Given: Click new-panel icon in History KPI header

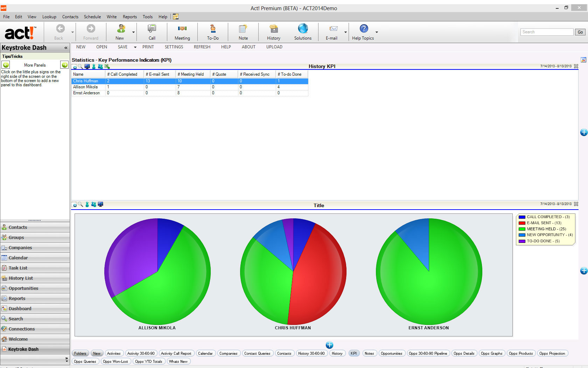Looking at the screenshot, I should coord(75,67).
